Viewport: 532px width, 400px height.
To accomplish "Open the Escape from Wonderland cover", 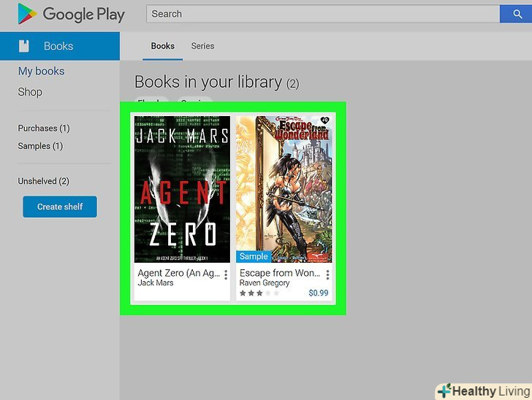I will click(x=284, y=189).
